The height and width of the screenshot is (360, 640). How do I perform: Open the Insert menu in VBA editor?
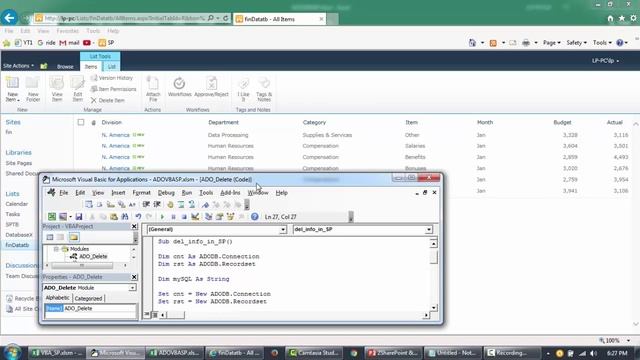point(118,193)
